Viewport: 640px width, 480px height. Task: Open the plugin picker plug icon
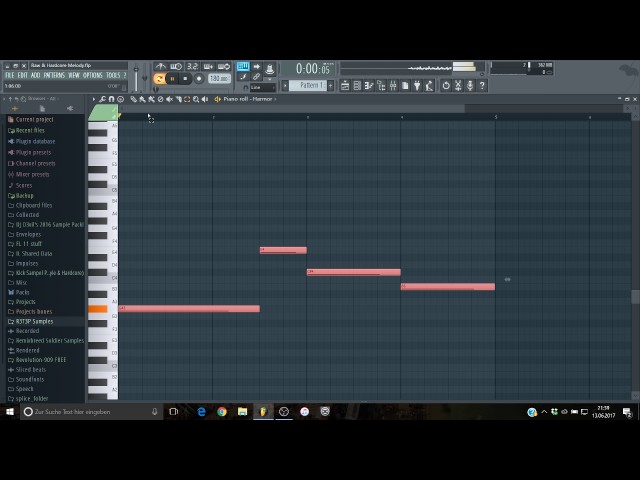(x=417, y=86)
